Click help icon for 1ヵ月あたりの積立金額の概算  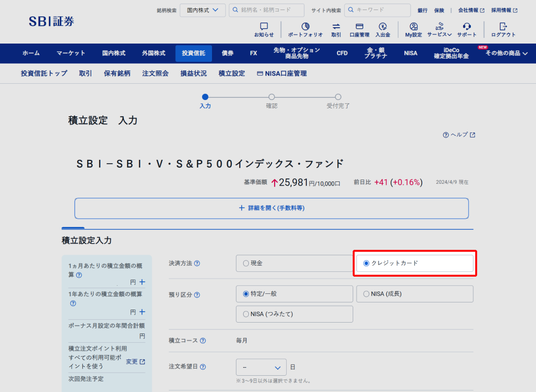pos(79,275)
